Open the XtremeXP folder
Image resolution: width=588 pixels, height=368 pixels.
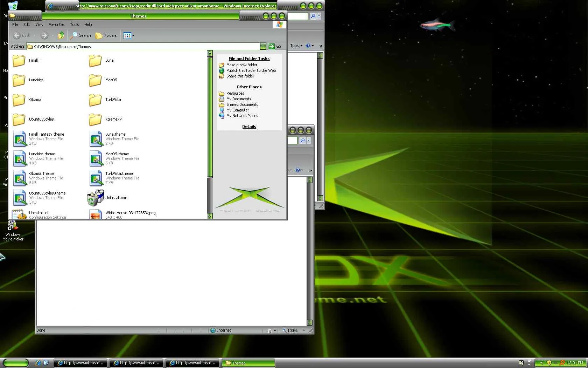95,120
